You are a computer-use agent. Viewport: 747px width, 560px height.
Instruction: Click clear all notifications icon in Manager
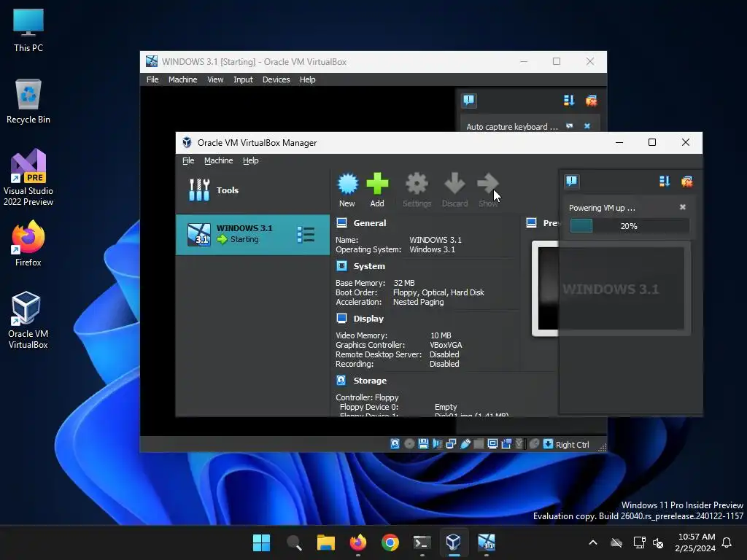[x=687, y=181]
